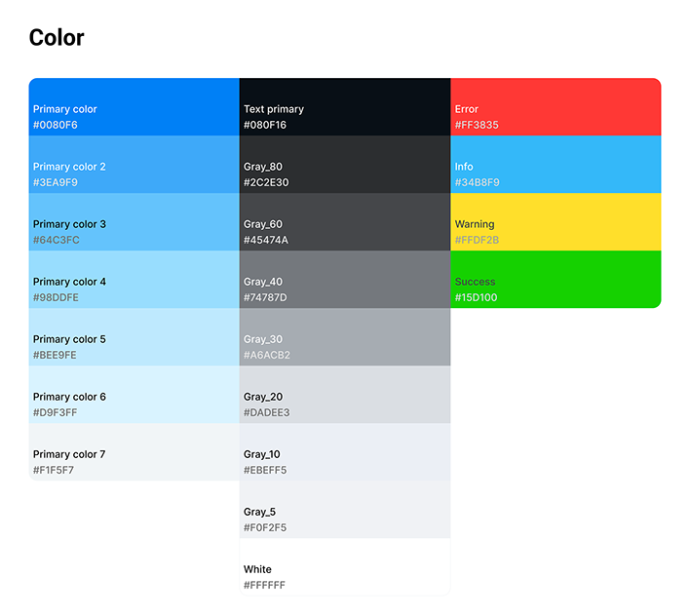This screenshot has height=616, width=690.
Task: Click the Gray_80 swatch
Action: tap(345, 165)
